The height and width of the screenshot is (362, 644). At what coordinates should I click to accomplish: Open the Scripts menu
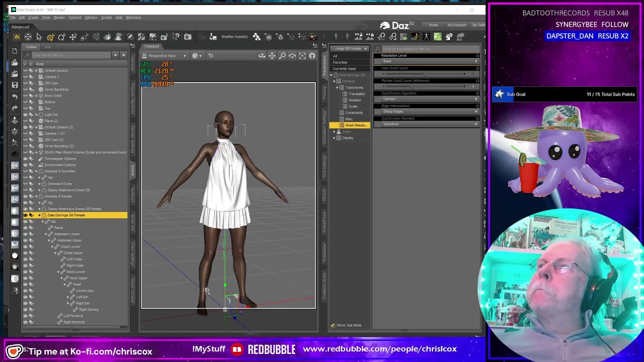(106, 18)
